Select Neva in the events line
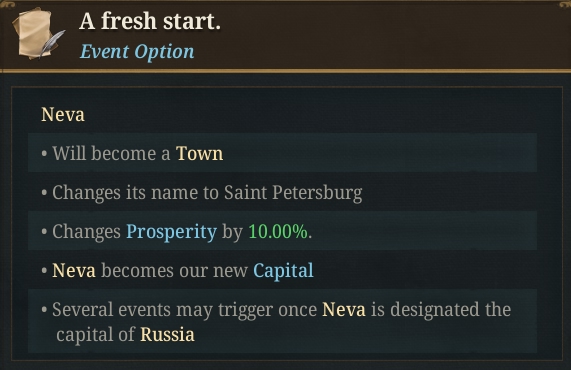 (344, 310)
